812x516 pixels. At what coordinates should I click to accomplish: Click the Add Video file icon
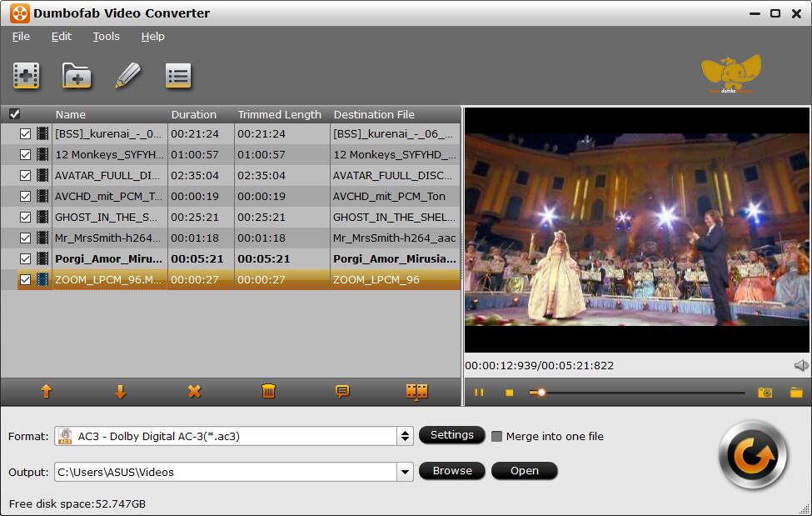(x=27, y=76)
